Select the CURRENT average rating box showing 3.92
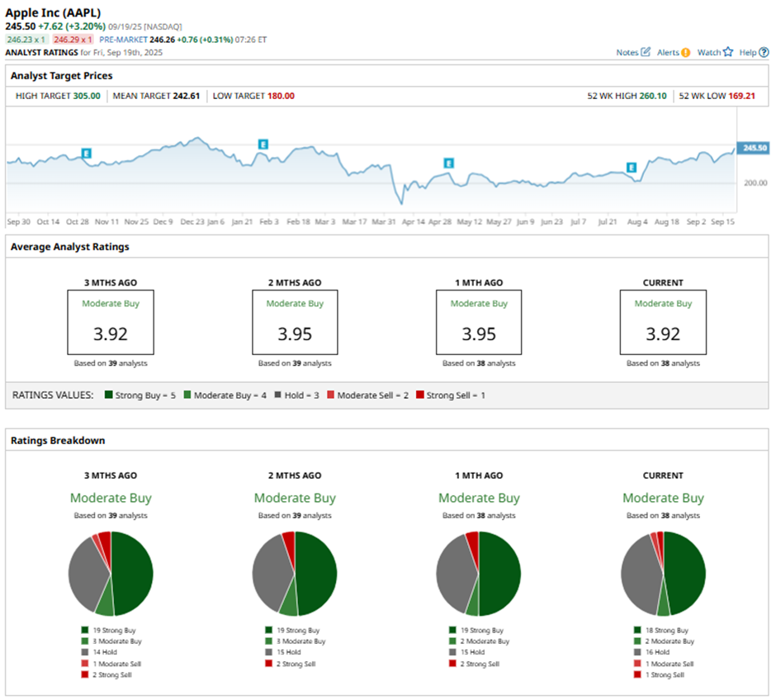 coord(663,321)
